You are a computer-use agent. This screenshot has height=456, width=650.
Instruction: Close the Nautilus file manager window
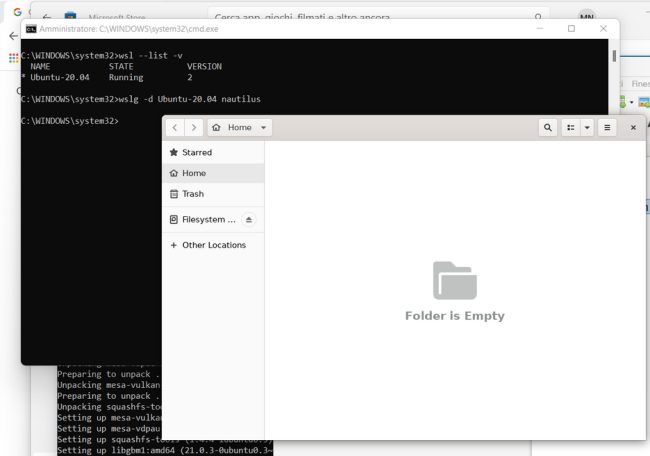[633, 128]
